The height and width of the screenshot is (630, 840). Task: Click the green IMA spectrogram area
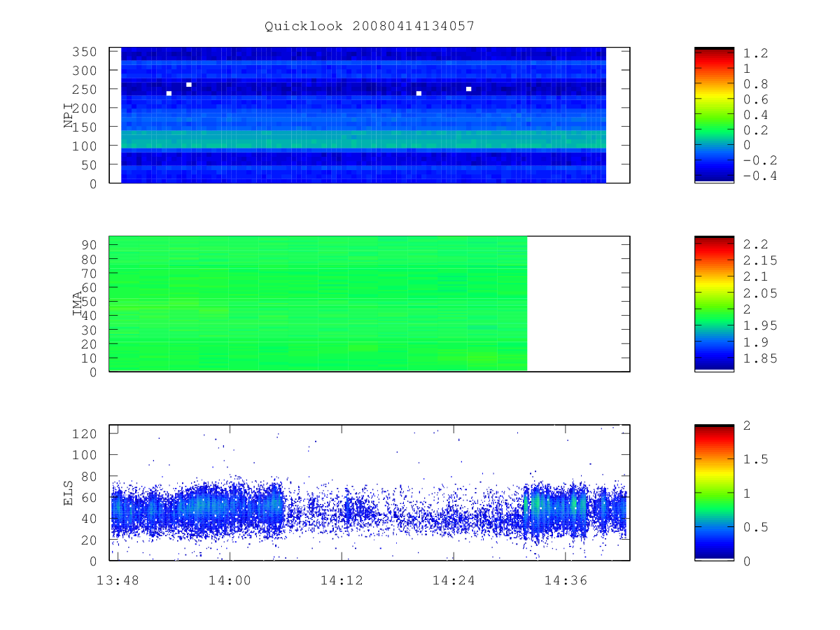(318, 304)
